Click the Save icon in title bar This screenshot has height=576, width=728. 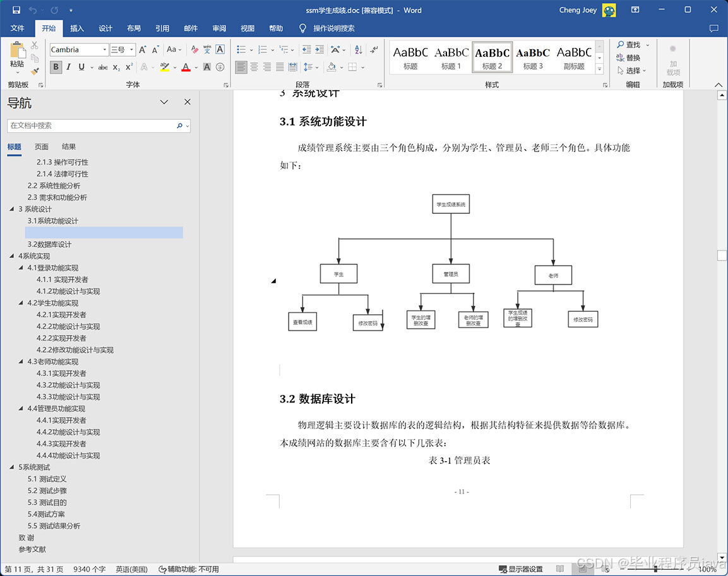pyautogui.click(x=16, y=9)
